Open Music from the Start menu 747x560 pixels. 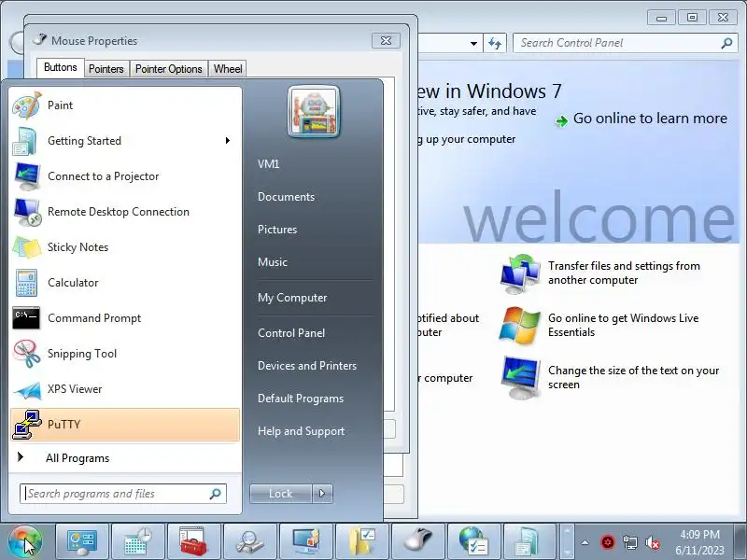(273, 262)
